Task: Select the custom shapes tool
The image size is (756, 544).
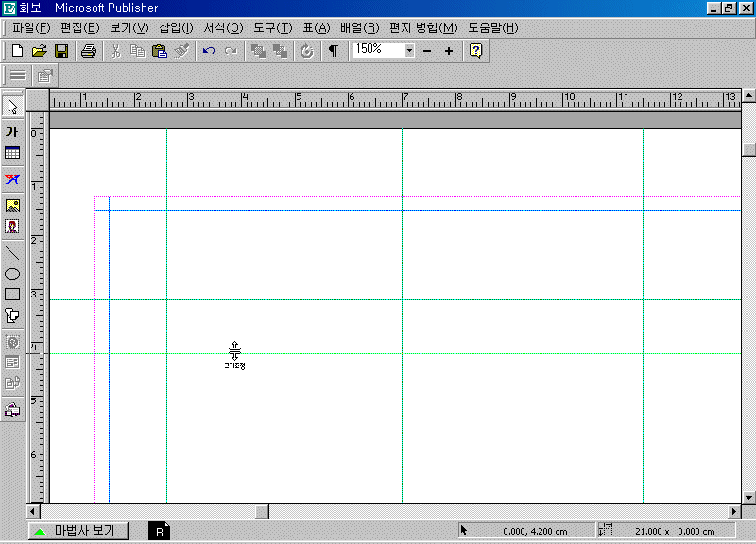Action: coord(12,315)
